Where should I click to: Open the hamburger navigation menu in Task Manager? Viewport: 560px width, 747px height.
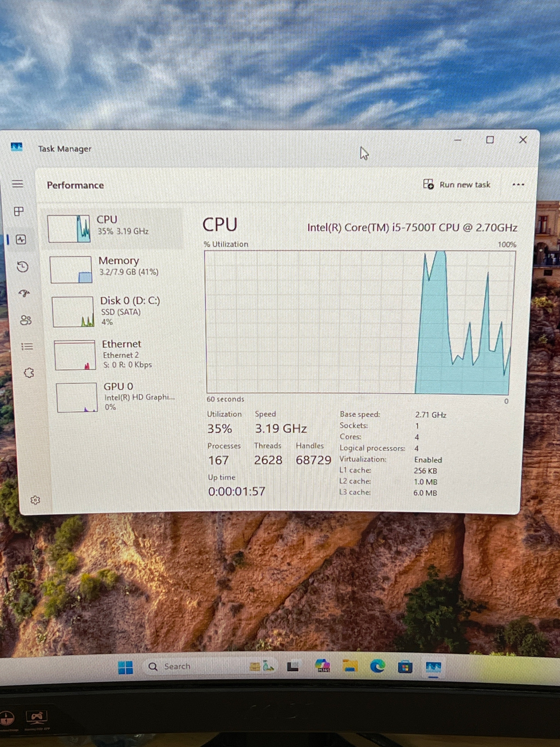coord(18,184)
